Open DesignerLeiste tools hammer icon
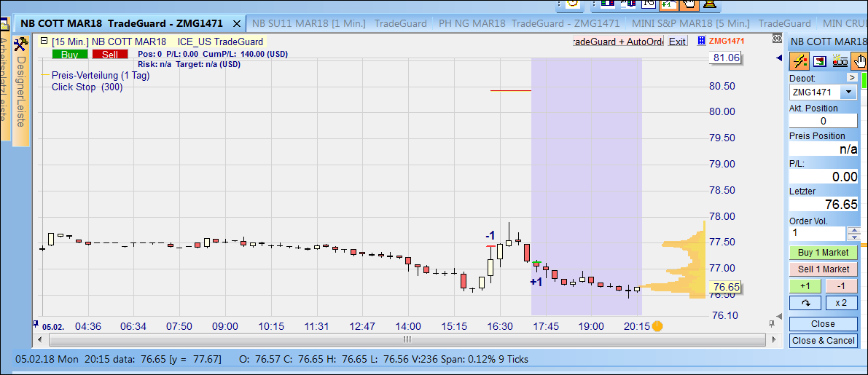This screenshot has width=868, height=375. click(20, 44)
